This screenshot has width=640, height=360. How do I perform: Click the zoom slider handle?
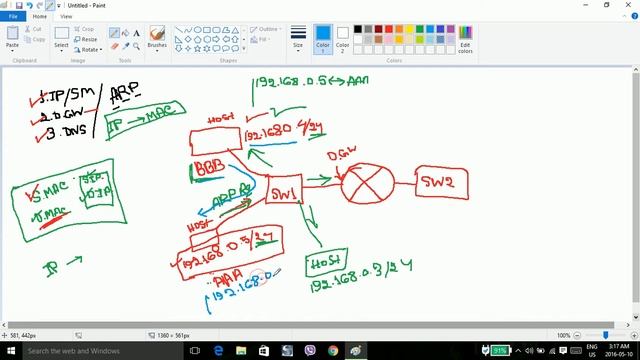coord(606,335)
